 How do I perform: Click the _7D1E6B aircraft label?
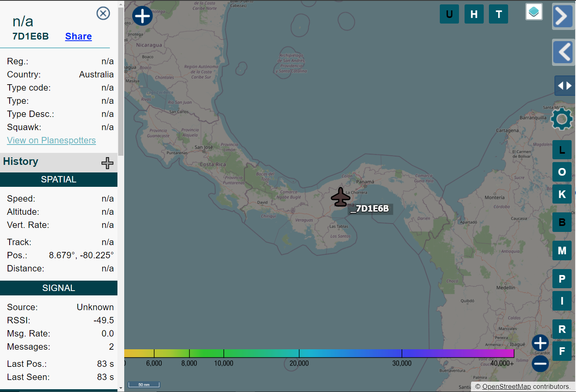click(x=370, y=209)
